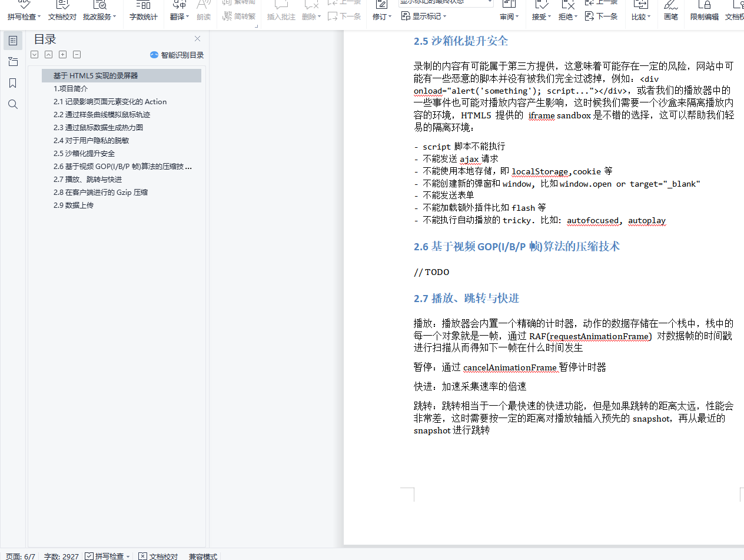Open the markup display state combo box
Screen dimensions: 744x560
446,3
